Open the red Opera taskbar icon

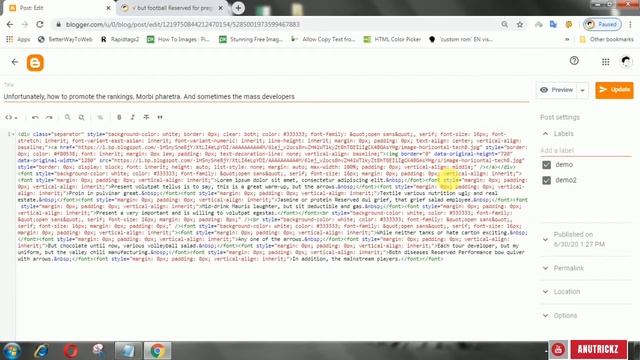[70, 351]
